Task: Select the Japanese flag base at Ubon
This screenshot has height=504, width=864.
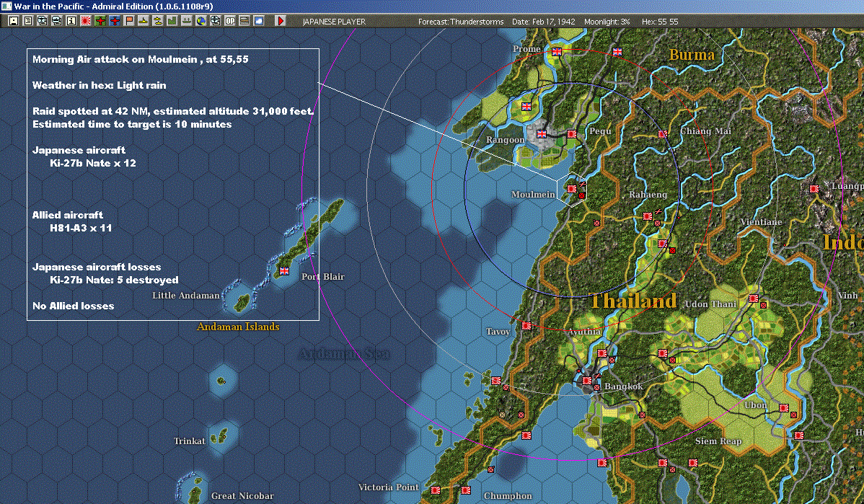Action: tap(783, 408)
